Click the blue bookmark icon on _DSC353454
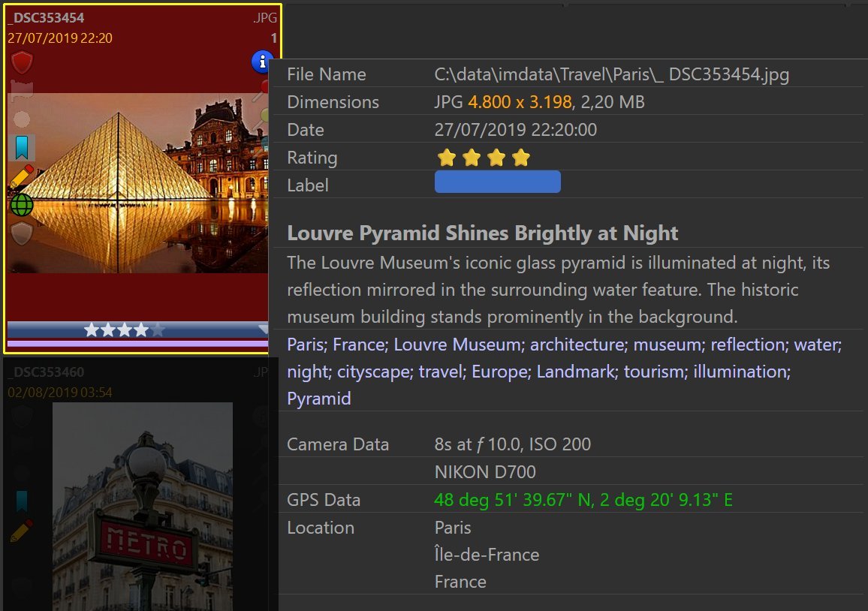The width and height of the screenshot is (868, 611). click(22, 147)
